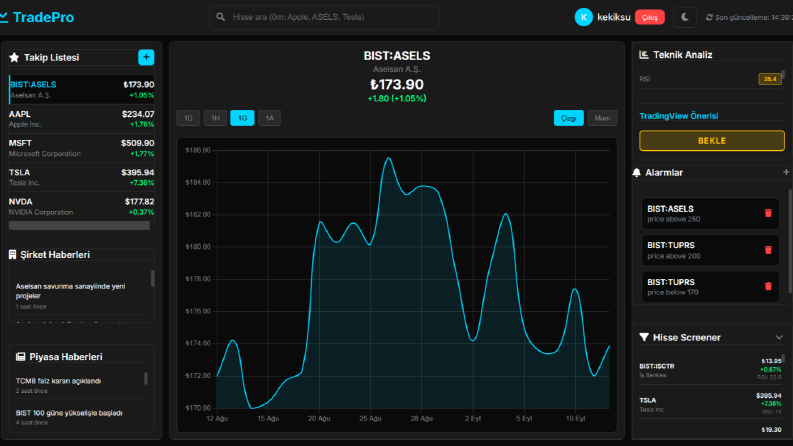Click the Şirket Haberleri building icon
The image size is (793, 446).
13,254
